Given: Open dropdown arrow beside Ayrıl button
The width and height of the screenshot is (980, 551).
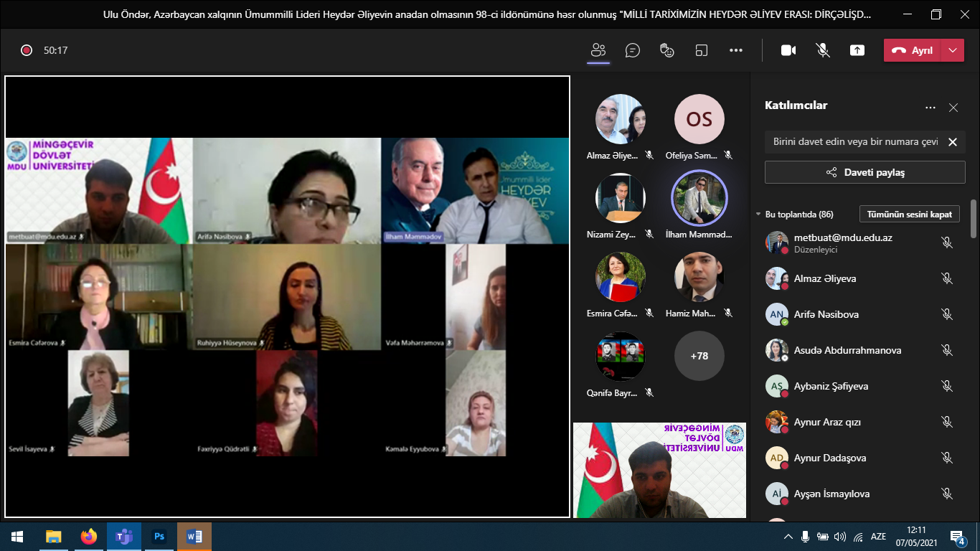Looking at the screenshot, I should [952, 50].
